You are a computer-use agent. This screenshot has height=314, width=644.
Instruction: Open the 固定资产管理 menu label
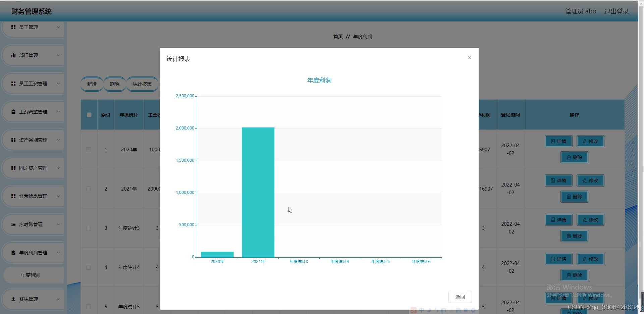pyautogui.click(x=33, y=168)
